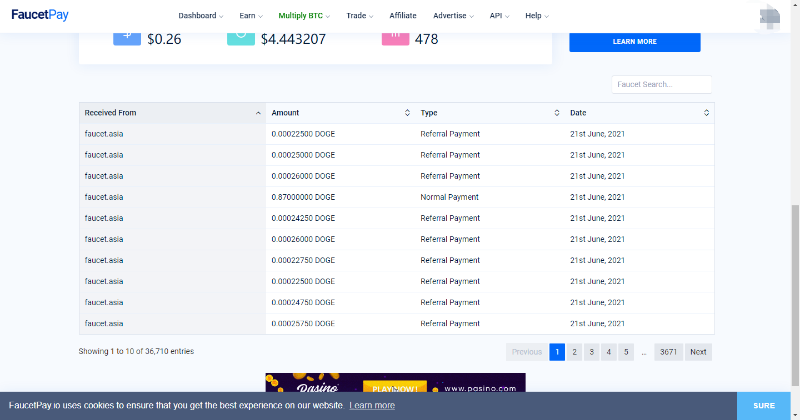800x420 pixels.
Task: Sort table by Amount column
Action: (x=407, y=113)
